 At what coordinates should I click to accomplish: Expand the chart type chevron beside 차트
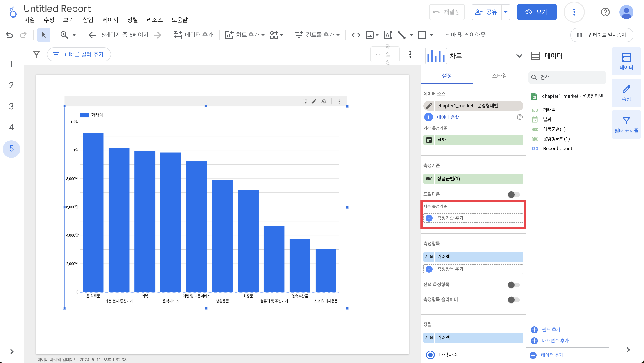tap(519, 56)
